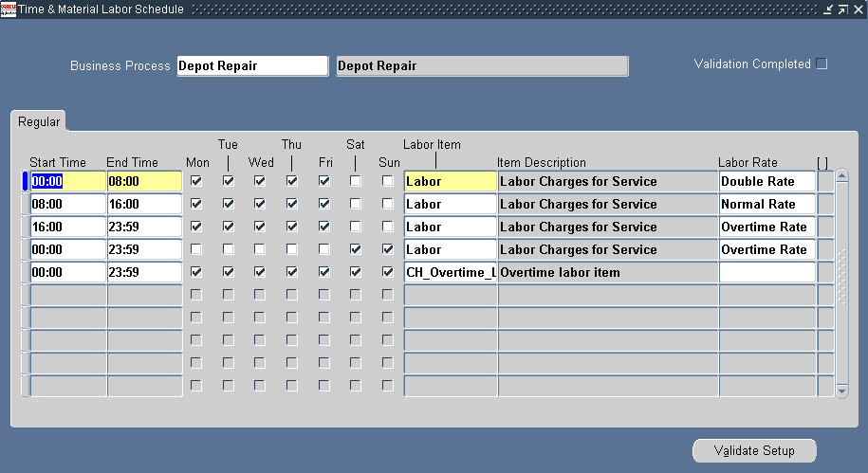Check Tue in first empty schedule row

pyautogui.click(x=228, y=294)
